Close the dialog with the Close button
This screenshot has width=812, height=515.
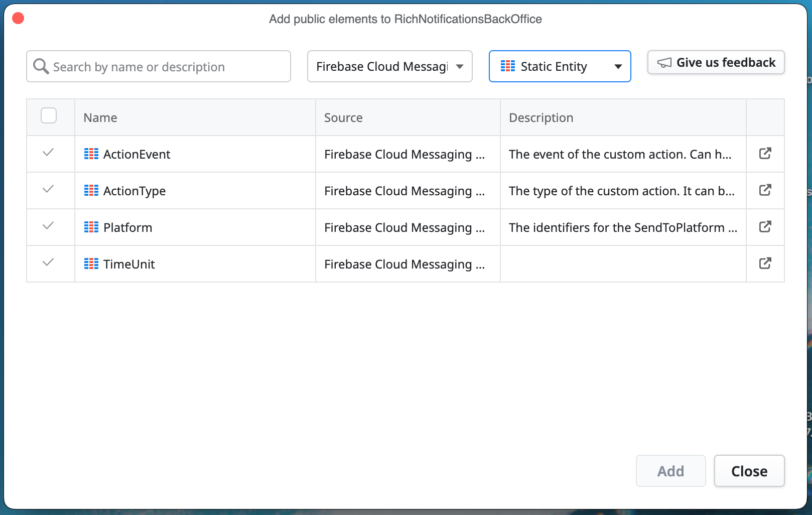pos(749,471)
